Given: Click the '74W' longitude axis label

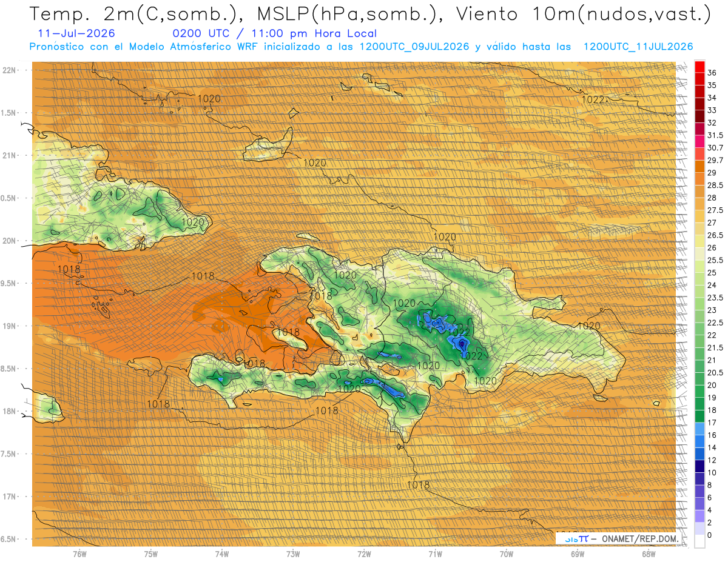Looking at the screenshot, I should 222,555.
